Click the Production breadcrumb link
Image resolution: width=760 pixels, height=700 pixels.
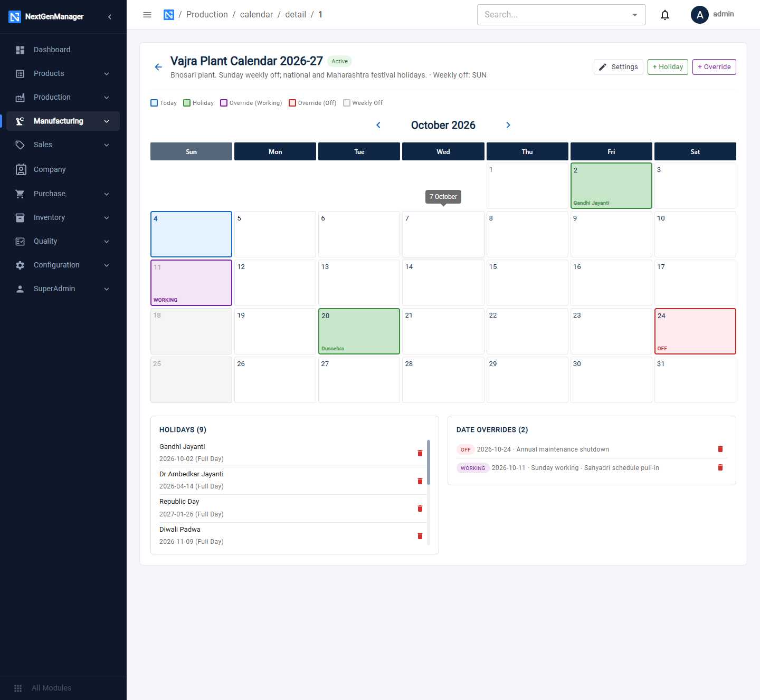pos(207,15)
